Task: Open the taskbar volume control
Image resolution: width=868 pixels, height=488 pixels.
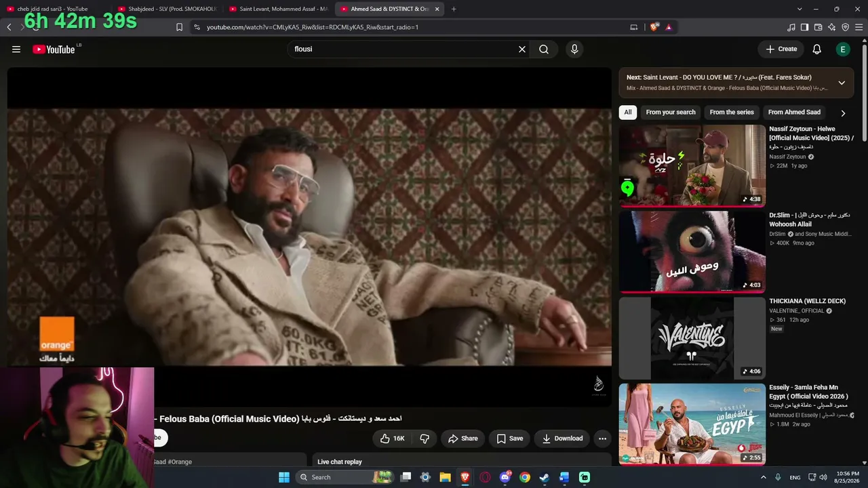Action: [823, 477]
